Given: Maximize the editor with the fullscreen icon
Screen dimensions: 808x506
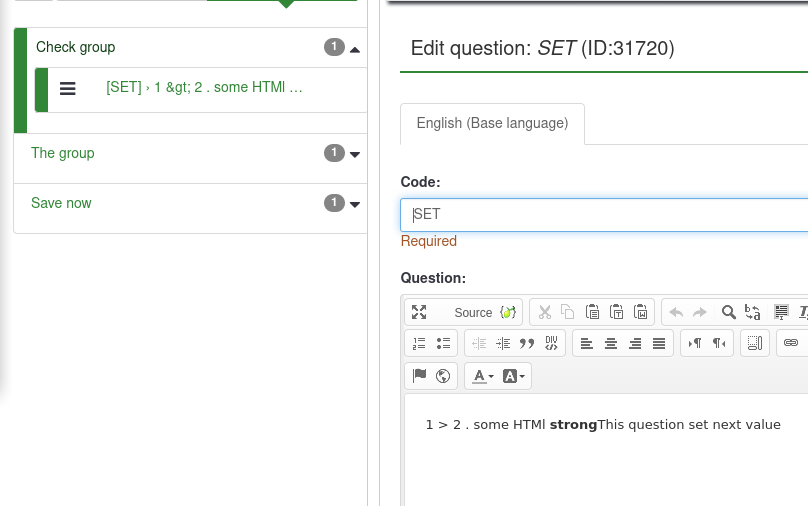Looking at the screenshot, I should point(419,312).
